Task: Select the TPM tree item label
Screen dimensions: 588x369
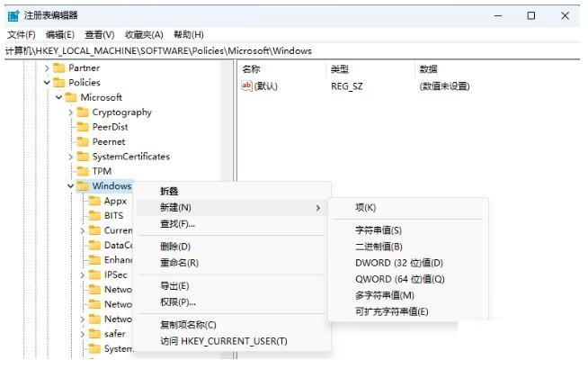Action: tap(102, 171)
